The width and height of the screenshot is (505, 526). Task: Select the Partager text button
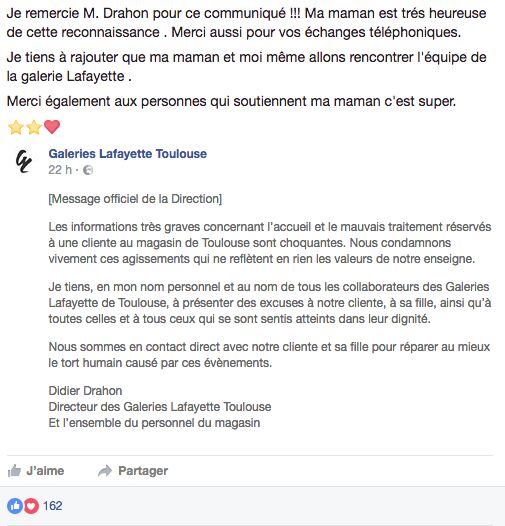143,471
